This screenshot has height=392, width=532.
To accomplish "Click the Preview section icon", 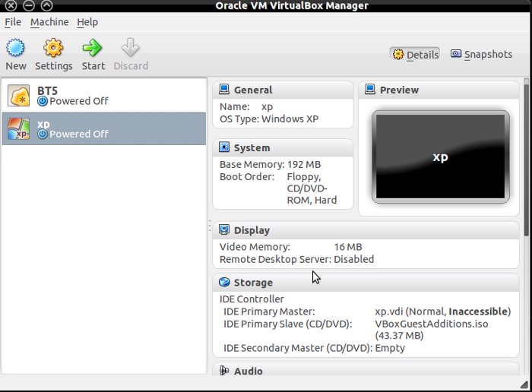I will (x=370, y=89).
